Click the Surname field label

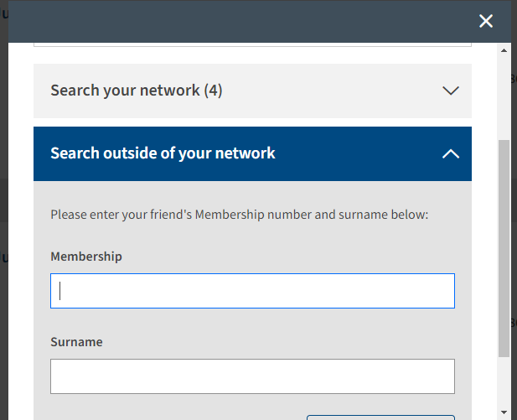pos(76,342)
